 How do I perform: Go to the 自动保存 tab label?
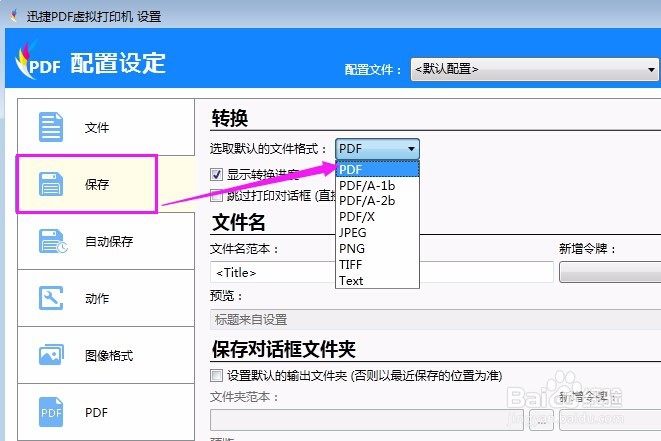109,241
